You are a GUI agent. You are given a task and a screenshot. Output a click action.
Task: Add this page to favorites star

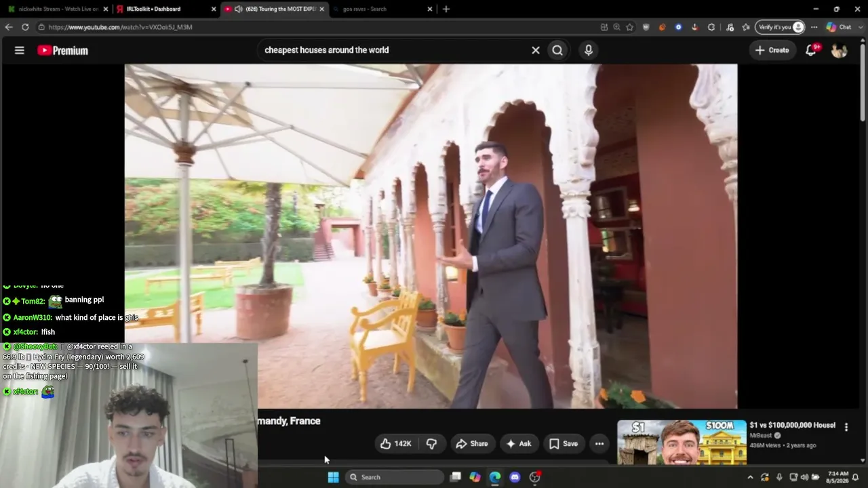coord(630,27)
